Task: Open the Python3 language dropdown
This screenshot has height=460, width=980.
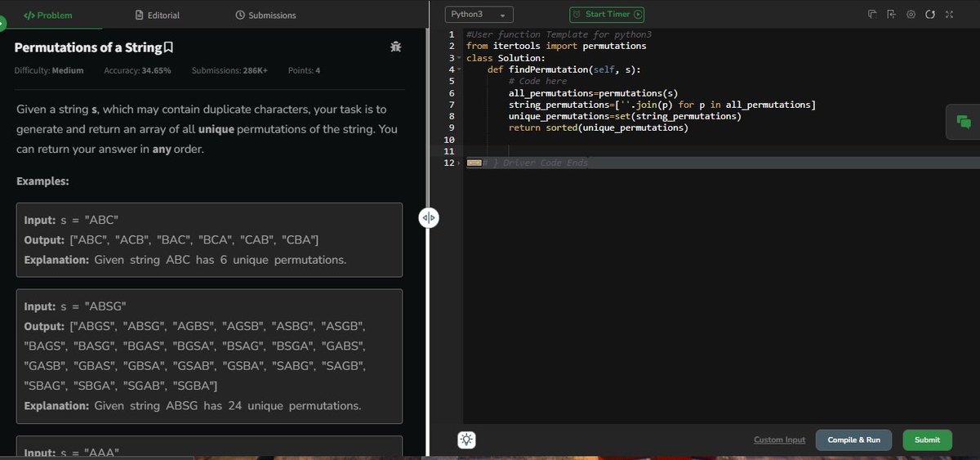Action: coord(479,15)
